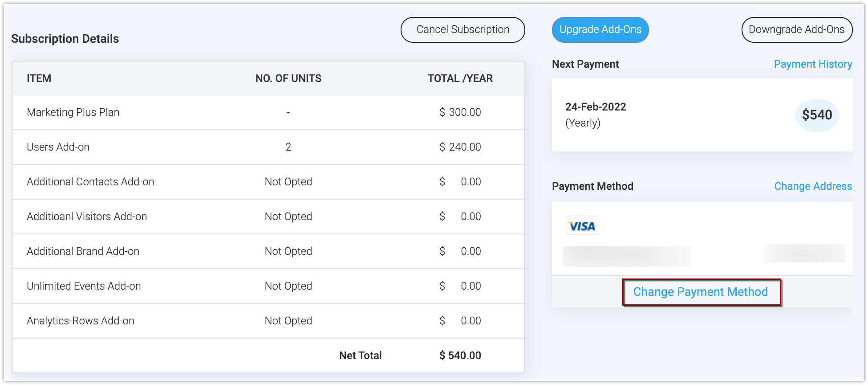
Task: Click the Net Total $540.00 amount
Action: pyautogui.click(x=460, y=356)
